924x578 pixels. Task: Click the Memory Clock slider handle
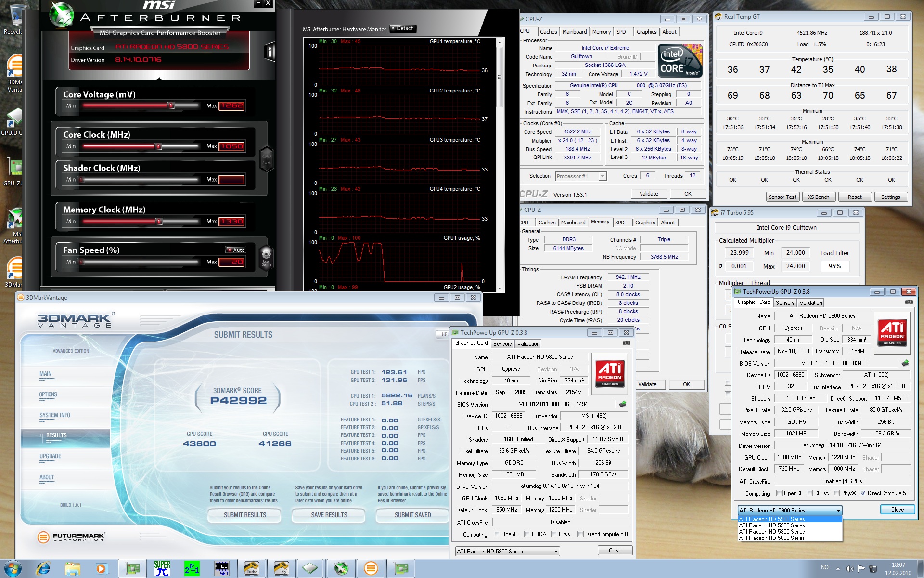click(x=159, y=221)
